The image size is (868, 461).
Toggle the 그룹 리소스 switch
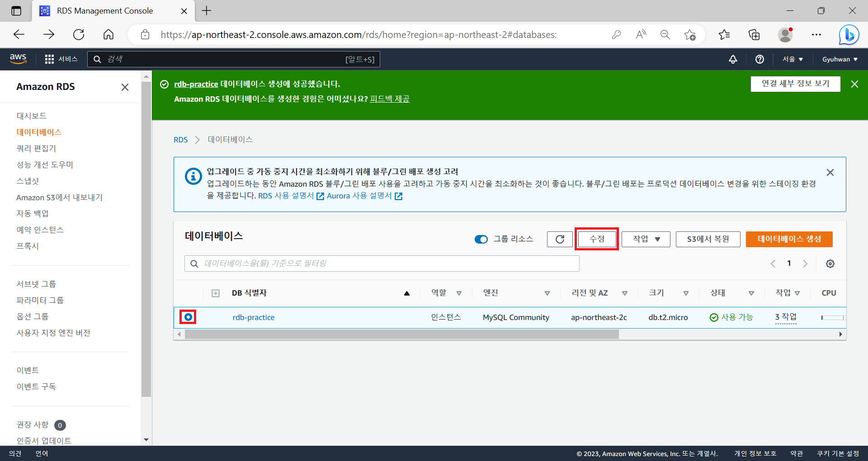(481, 240)
